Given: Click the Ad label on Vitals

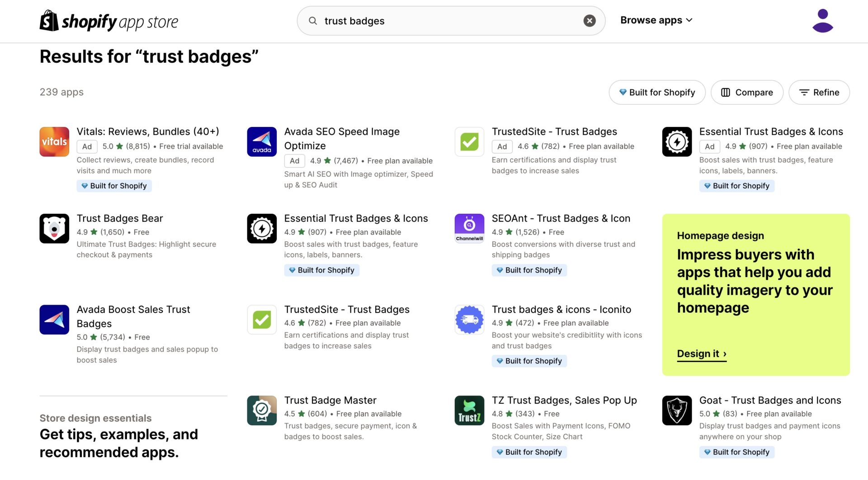Looking at the screenshot, I should (87, 146).
